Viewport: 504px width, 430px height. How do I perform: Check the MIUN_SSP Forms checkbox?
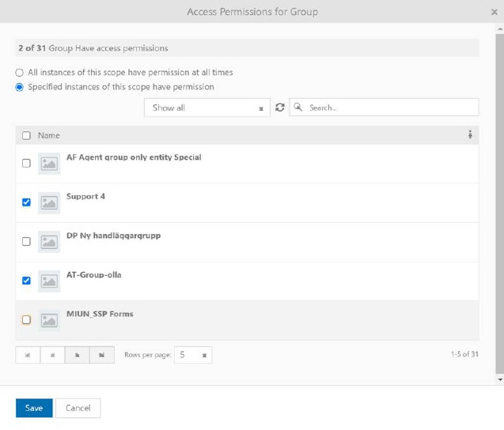pyautogui.click(x=26, y=320)
